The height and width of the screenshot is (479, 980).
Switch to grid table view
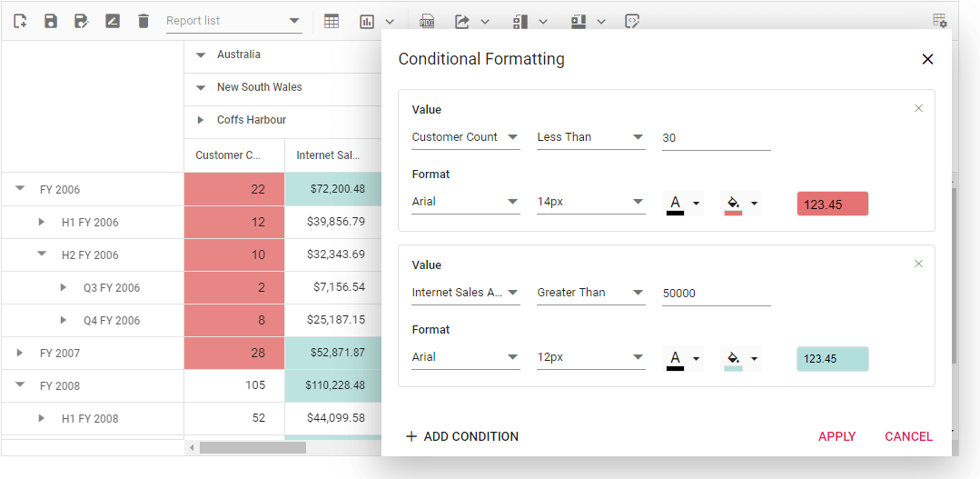(x=332, y=21)
